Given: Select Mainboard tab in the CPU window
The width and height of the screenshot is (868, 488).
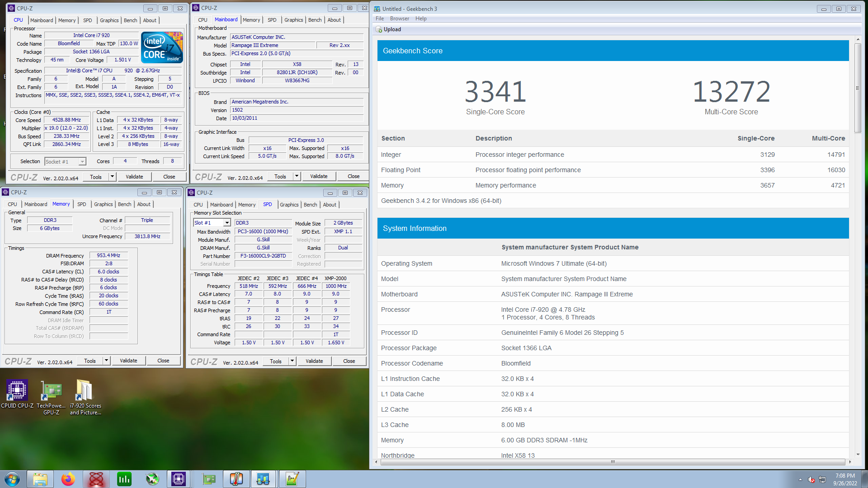Looking at the screenshot, I should (x=42, y=20).
